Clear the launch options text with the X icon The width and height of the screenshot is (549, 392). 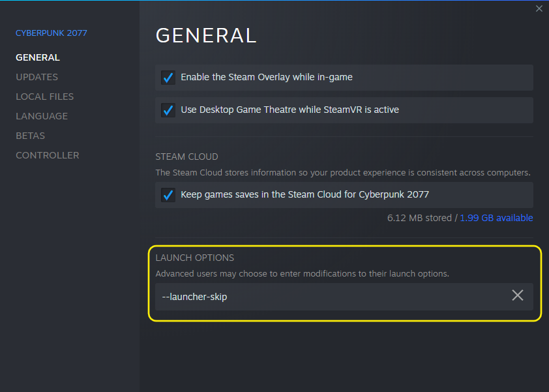tap(518, 295)
